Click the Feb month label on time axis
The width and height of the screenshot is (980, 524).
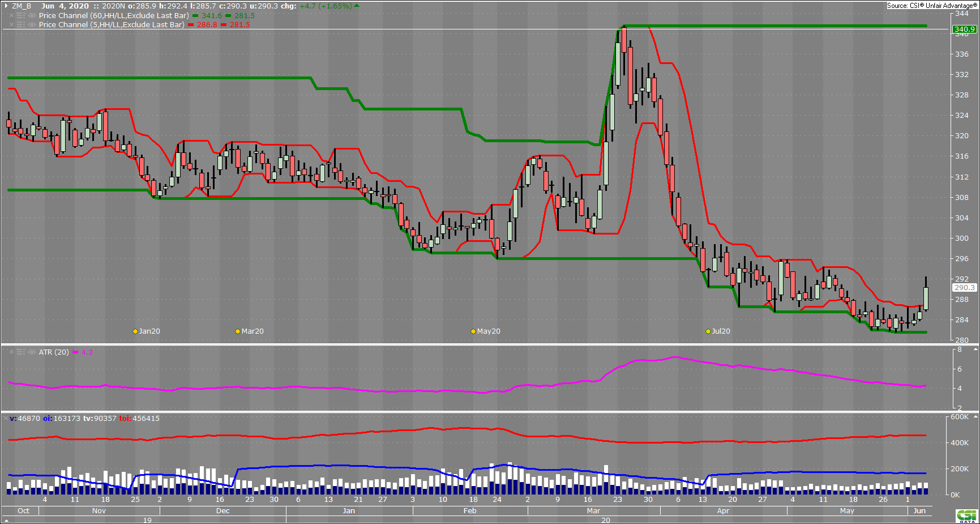(470, 511)
